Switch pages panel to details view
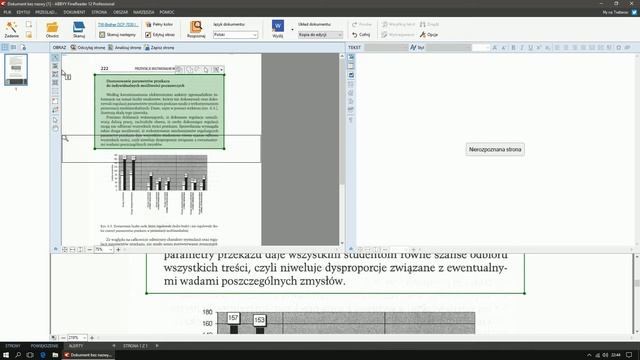The image size is (640, 360). (x=14, y=47)
